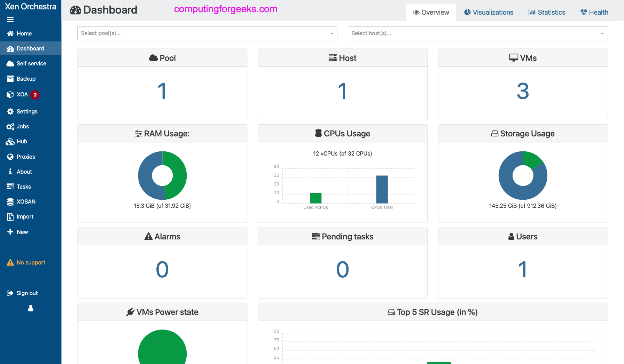Click the Host count number 1
The image size is (624, 364).
[343, 91]
